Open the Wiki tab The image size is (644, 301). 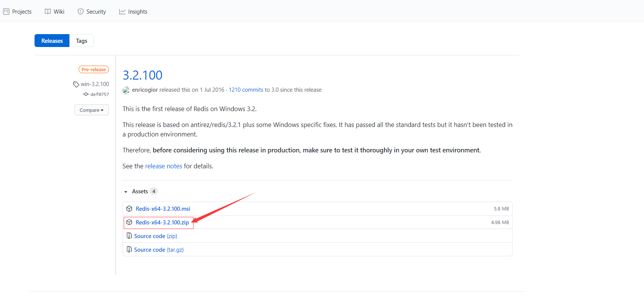(54, 12)
